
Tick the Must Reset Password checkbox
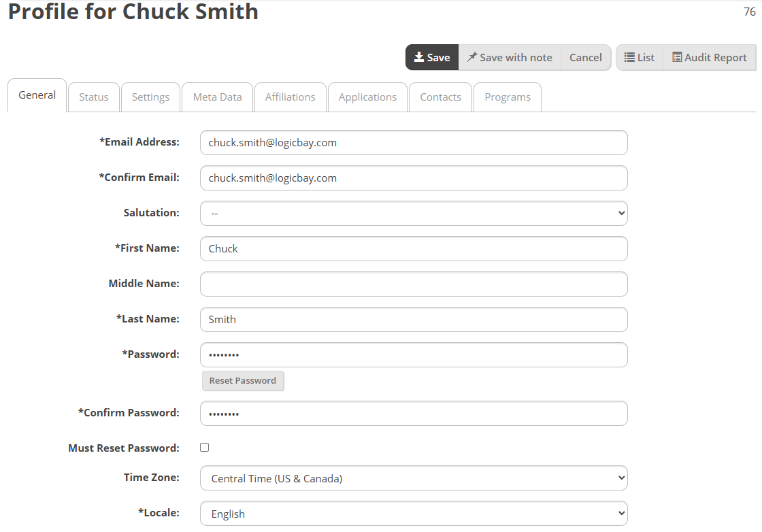[x=205, y=448]
